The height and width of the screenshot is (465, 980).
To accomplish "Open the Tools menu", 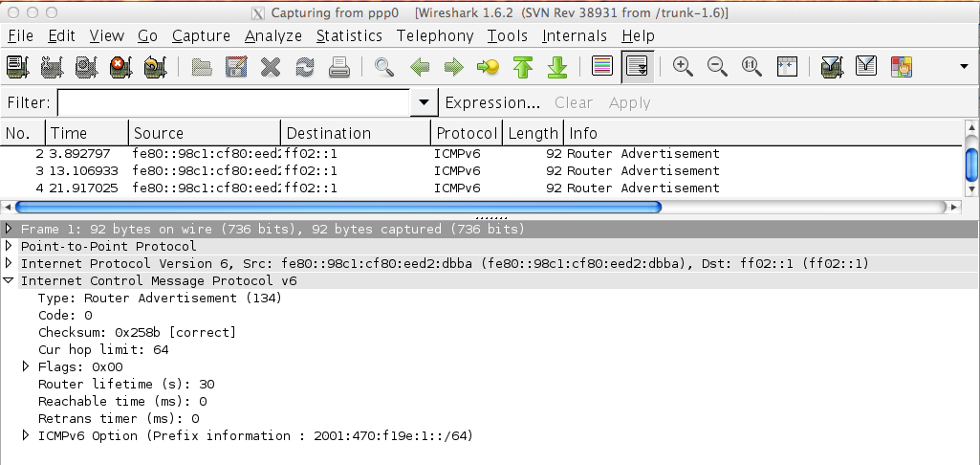I will click(508, 35).
